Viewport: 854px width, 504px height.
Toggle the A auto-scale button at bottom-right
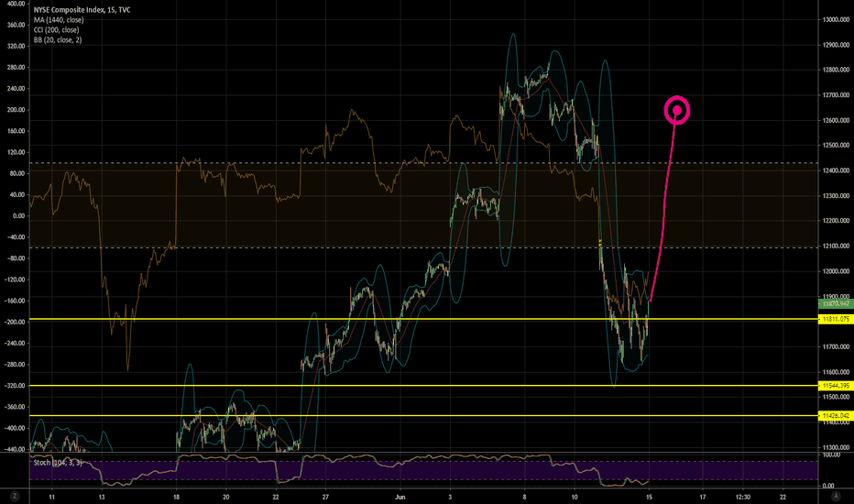836,497
